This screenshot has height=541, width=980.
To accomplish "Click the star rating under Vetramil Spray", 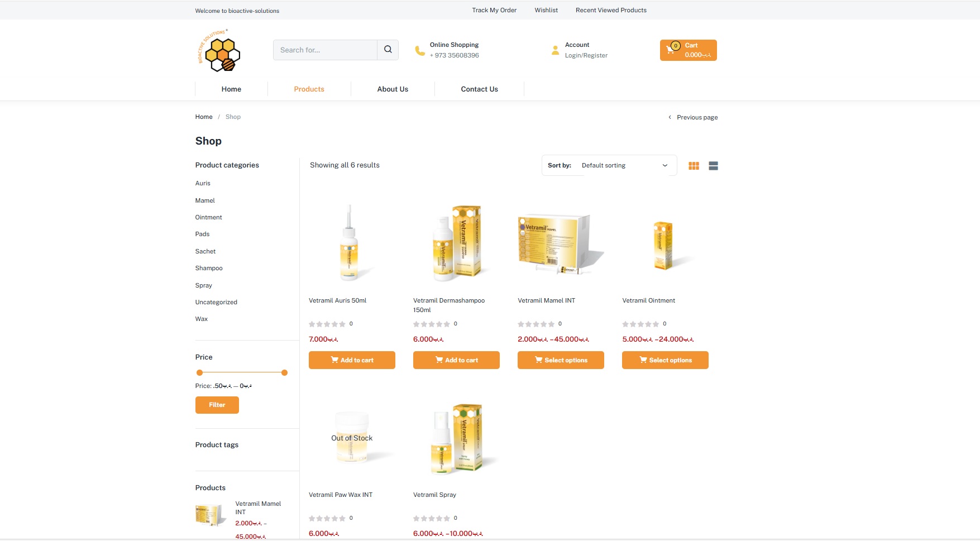I will click(432, 518).
